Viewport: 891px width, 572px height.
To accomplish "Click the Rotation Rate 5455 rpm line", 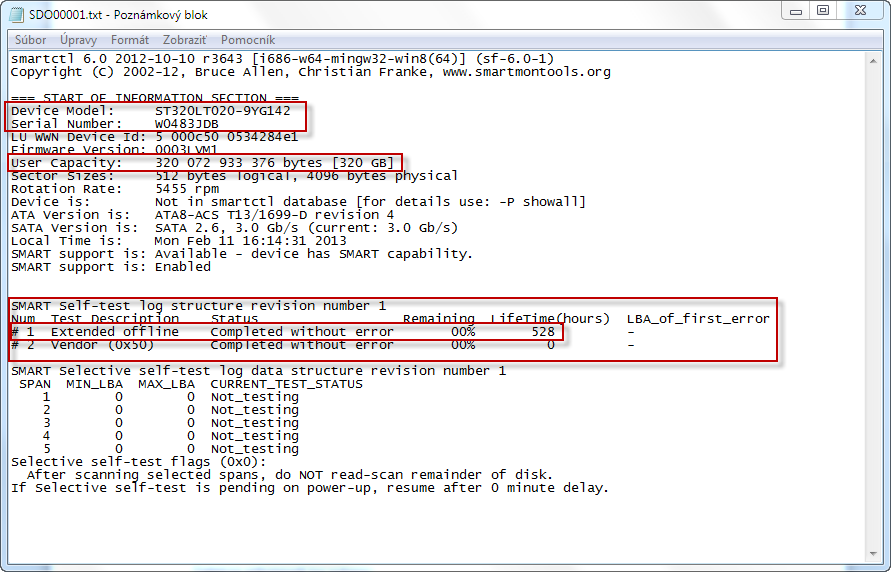I will [x=115, y=189].
